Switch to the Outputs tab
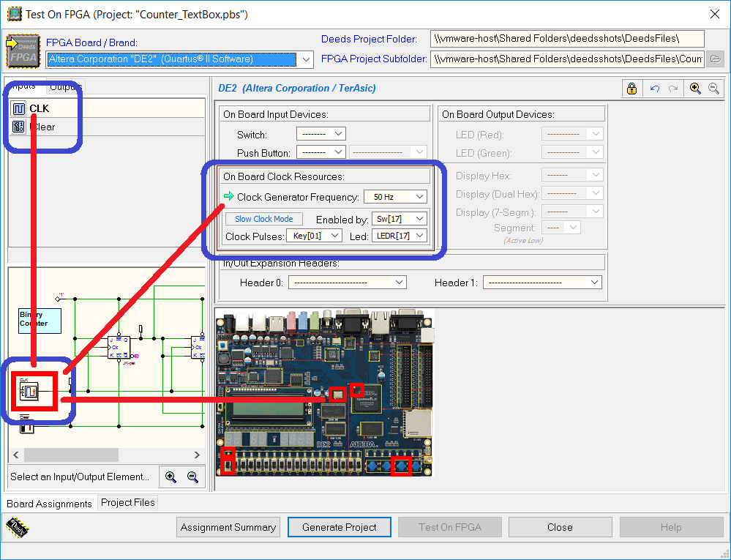Image resolution: width=731 pixels, height=560 pixels. (x=66, y=86)
